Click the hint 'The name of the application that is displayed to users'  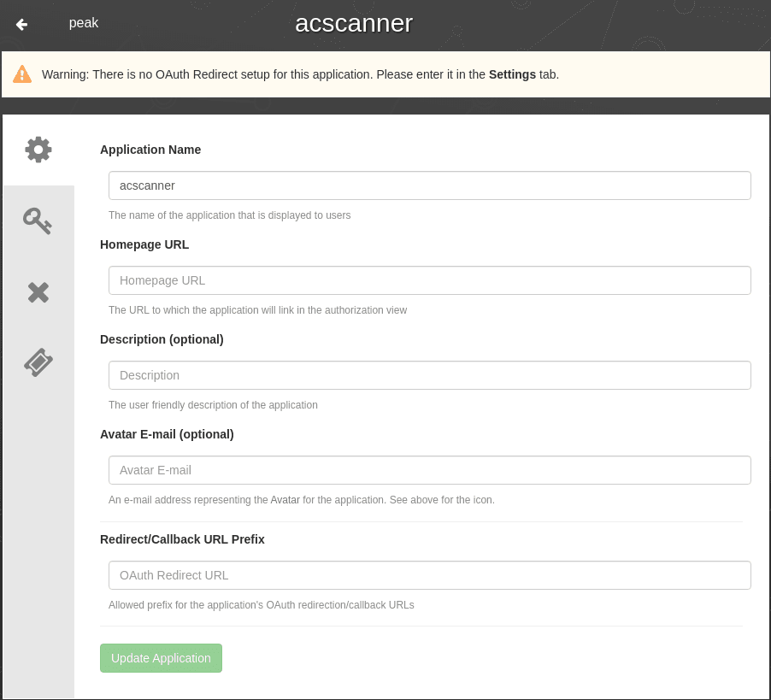(x=230, y=215)
